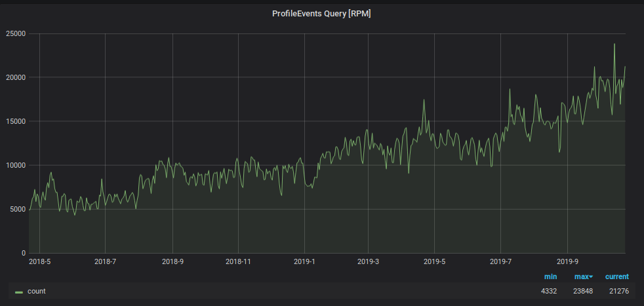Click the 2018-11 x-axis label
The image size is (644, 306).
(238, 261)
